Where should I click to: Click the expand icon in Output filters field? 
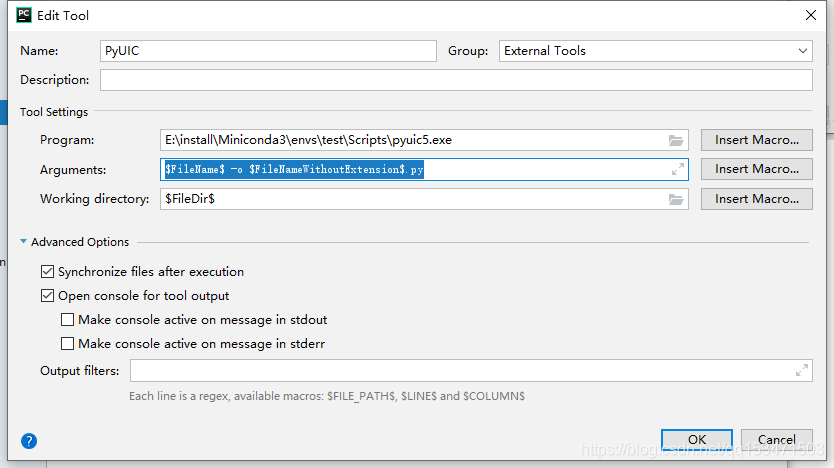coord(801,371)
